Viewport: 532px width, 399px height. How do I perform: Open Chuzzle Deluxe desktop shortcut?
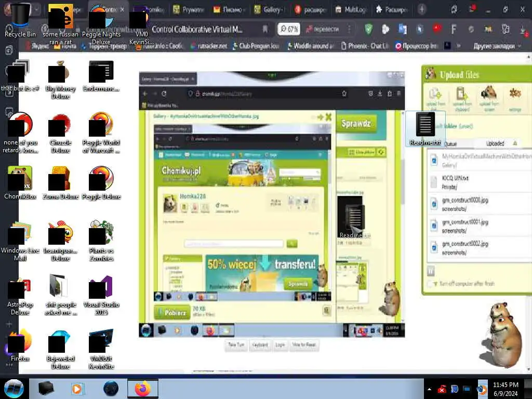[60, 134]
